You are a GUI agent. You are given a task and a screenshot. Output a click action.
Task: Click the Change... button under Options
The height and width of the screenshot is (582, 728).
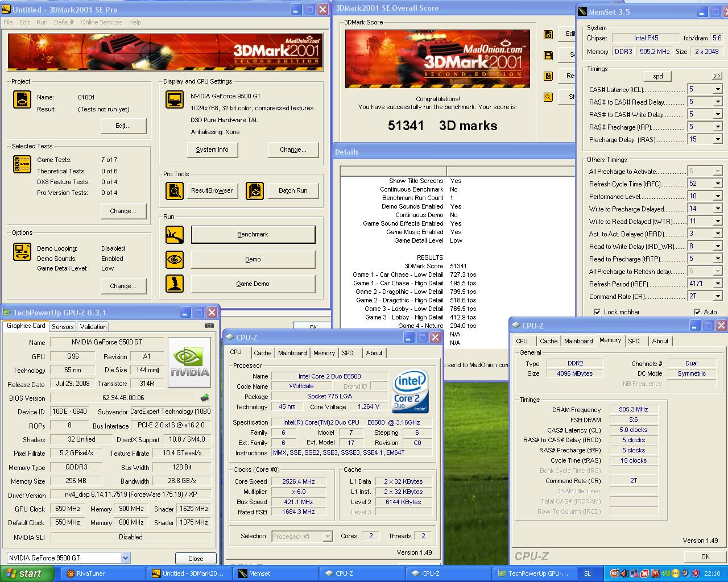(123, 286)
